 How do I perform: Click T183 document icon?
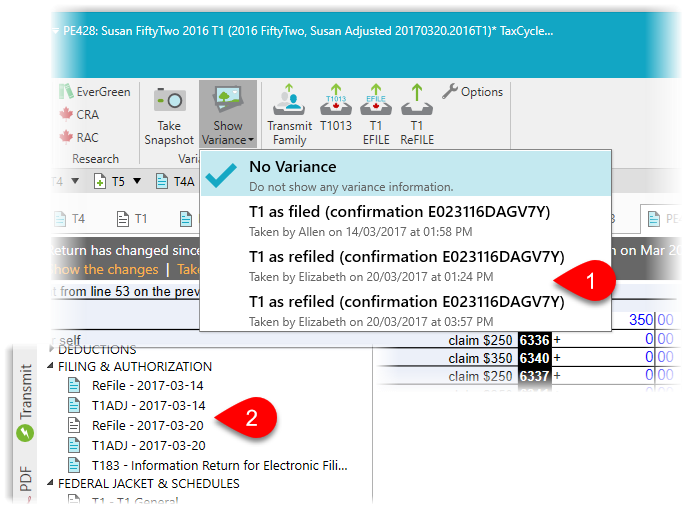74,465
